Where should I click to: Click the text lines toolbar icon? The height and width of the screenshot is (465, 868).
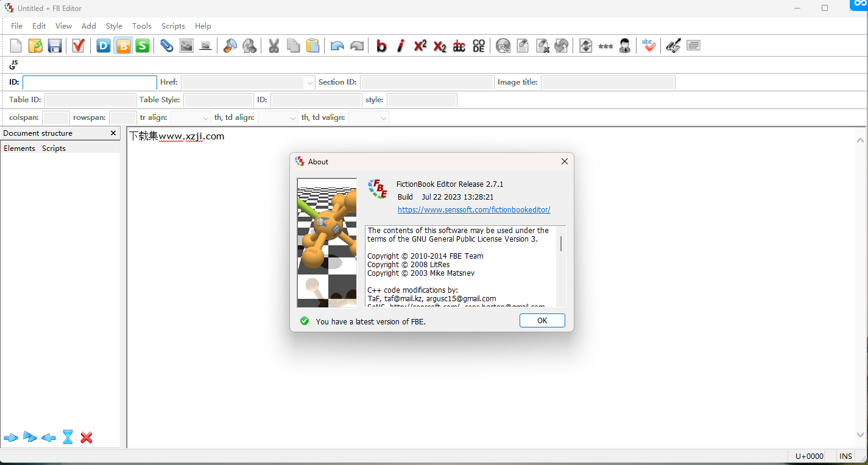(x=693, y=46)
